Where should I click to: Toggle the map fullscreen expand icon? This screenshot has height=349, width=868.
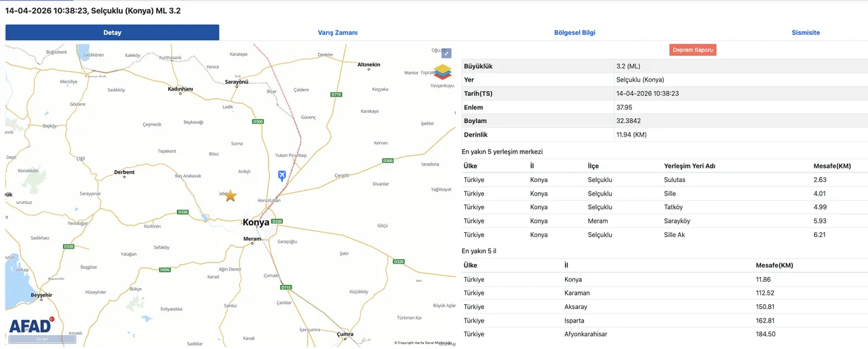point(446,53)
